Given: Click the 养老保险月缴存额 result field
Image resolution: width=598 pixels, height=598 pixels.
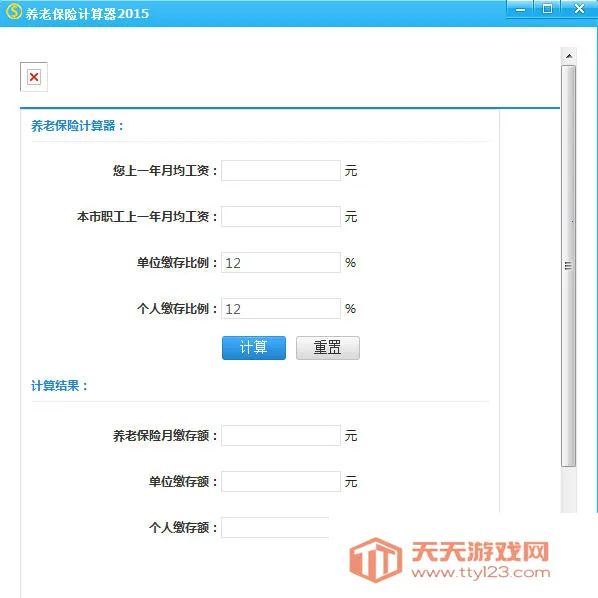Looking at the screenshot, I should coord(281,435).
